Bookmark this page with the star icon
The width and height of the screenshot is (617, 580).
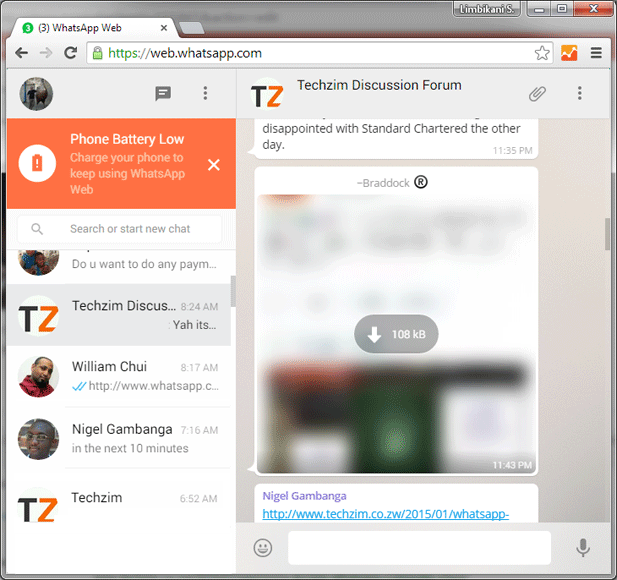tap(542, 53)
